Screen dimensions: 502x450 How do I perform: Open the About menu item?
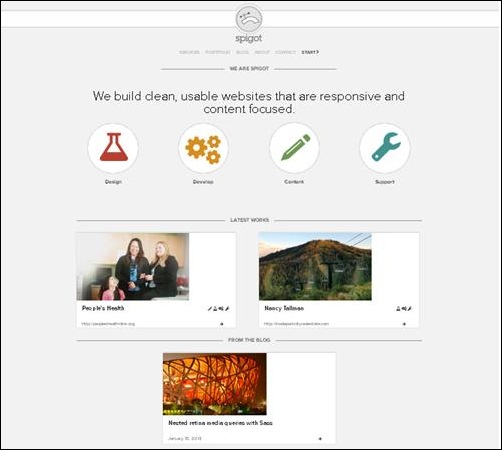click(x=262, y=52)
